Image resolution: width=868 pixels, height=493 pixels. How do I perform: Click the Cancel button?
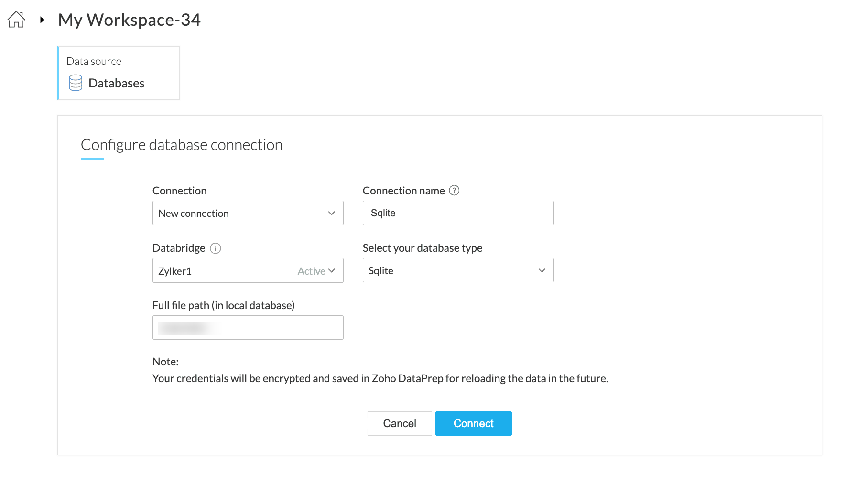point(400,423)
